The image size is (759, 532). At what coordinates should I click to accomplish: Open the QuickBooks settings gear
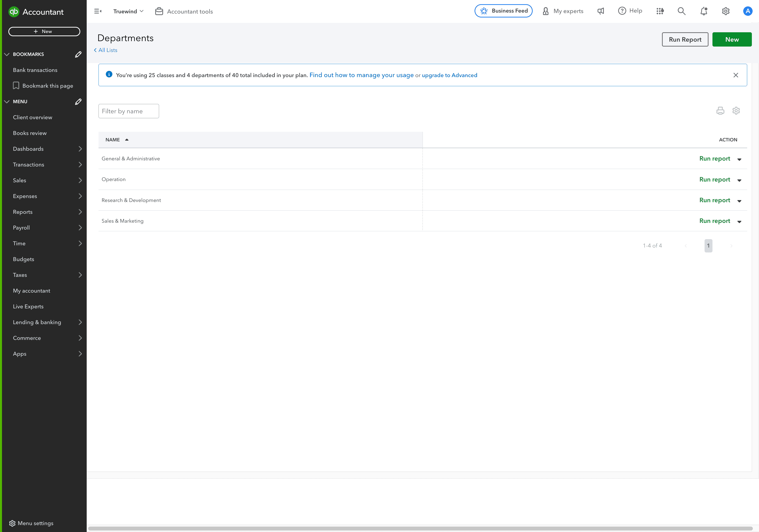coord(726,11)
